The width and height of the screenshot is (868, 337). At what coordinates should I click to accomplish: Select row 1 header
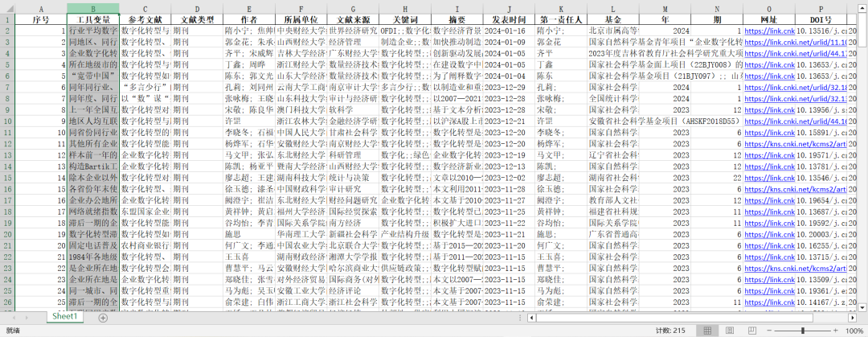coord(7,19)
